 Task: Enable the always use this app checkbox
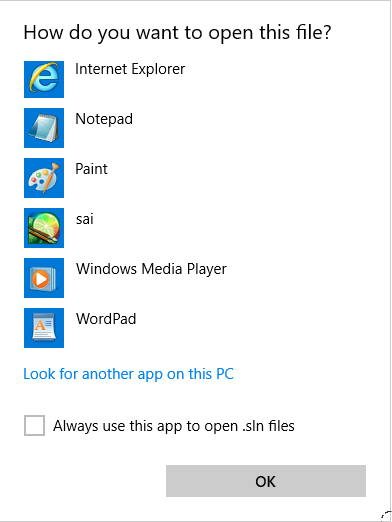pos(34,425)
